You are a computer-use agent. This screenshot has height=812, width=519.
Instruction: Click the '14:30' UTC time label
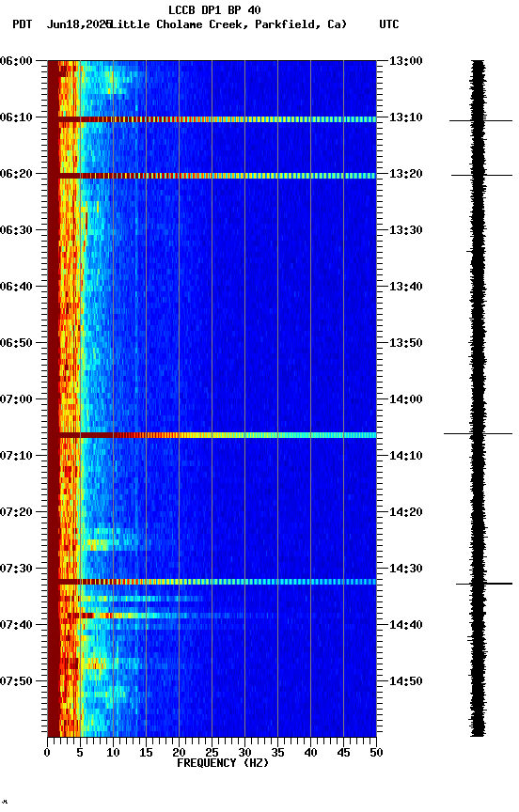tap(406, 569)
